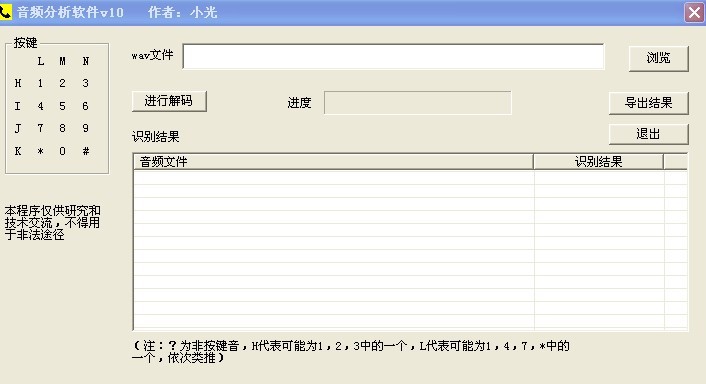Click row letter K in keypad

coord(18,151)
